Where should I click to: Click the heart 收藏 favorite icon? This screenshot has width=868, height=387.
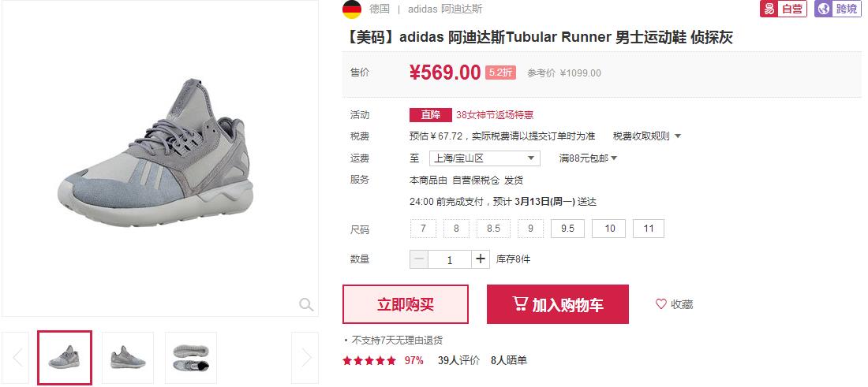point(661,304)
